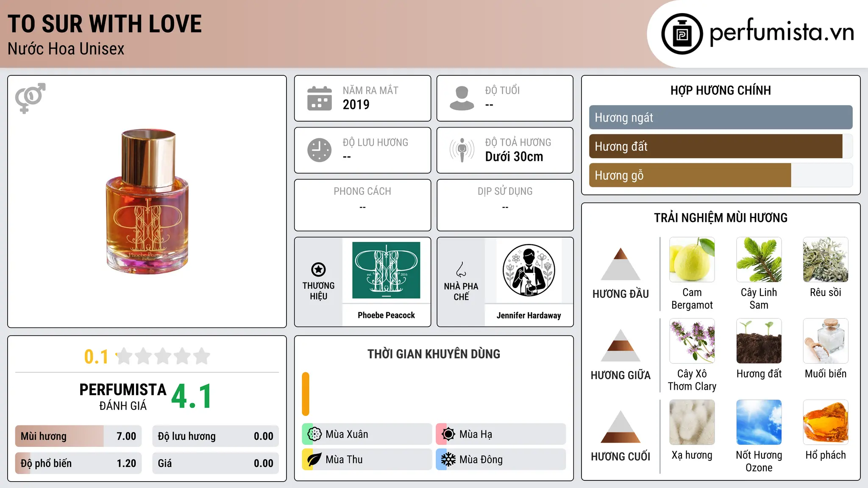Click the Hương Cuối pyramid icon

pos(620,427)
